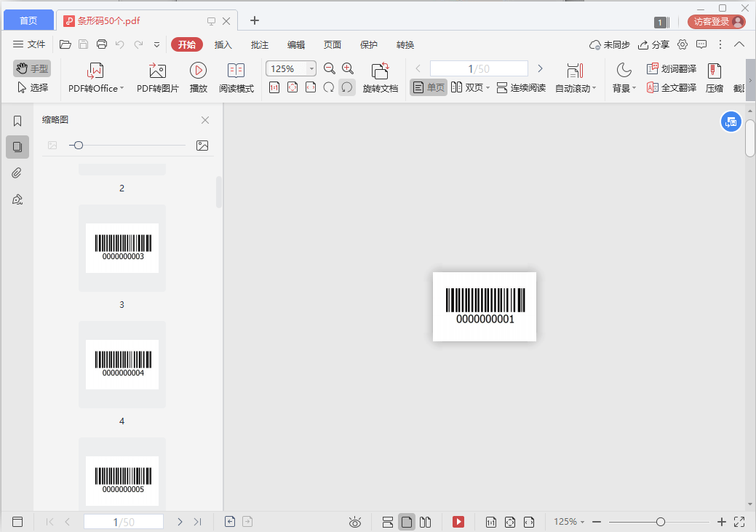Switch to 页面 tab
This screenshot has width=756, height=532.
(x=333, y=45)
